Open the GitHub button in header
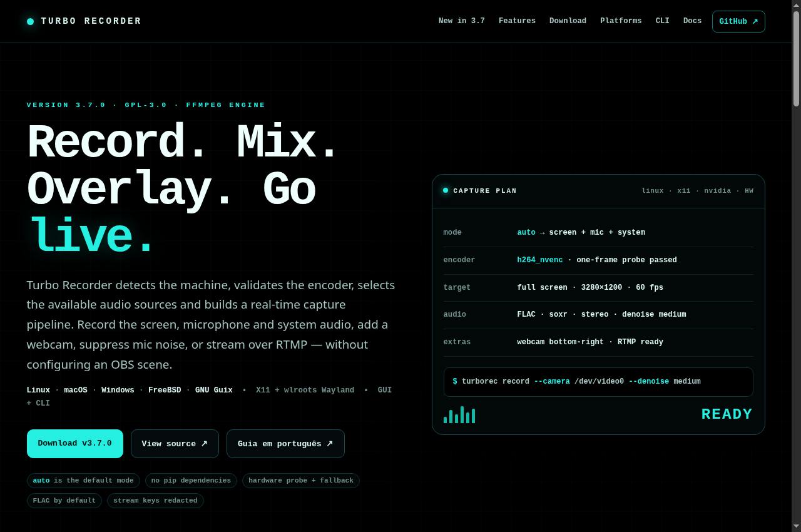 (738, 21)
